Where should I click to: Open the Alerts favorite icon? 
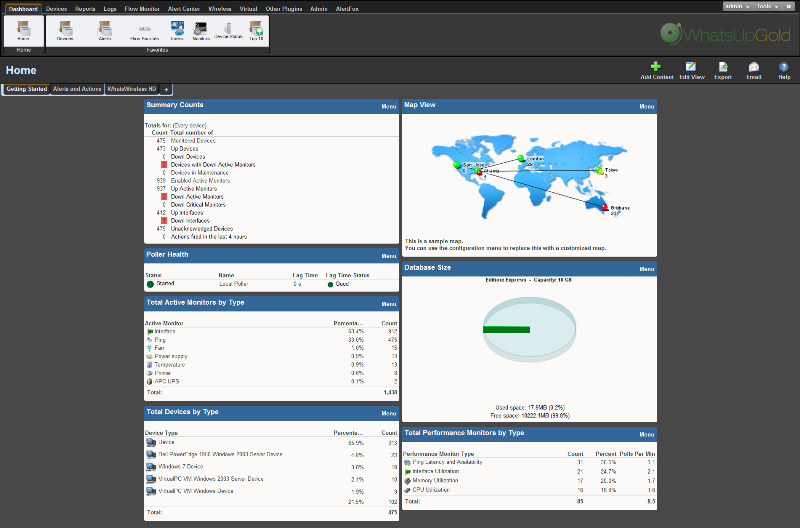pos(104,32)
